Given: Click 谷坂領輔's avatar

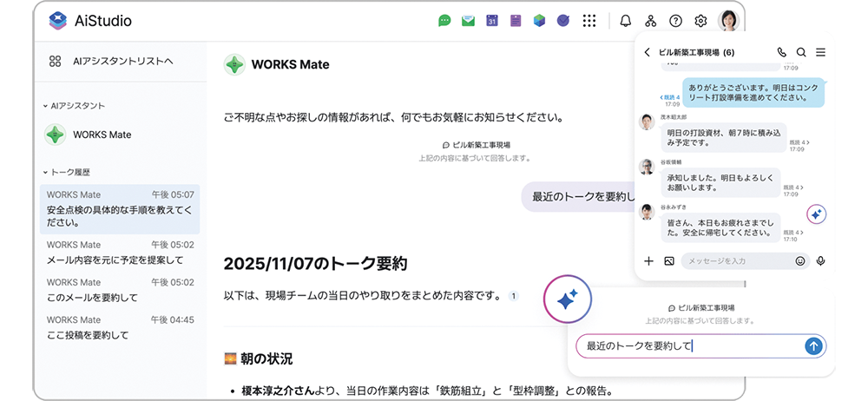Looking at the screenshot, I should (647, 168).
